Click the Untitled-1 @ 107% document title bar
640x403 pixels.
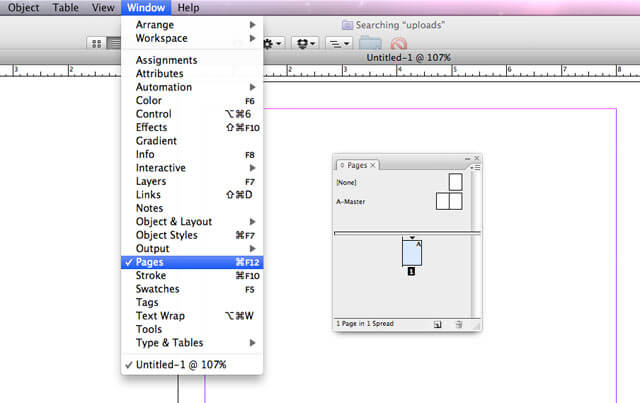coord(409,58)
